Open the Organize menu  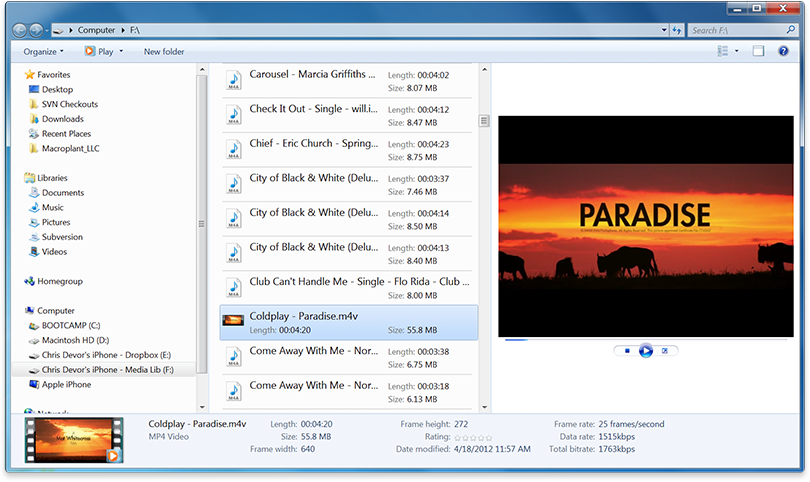[43, 52]
